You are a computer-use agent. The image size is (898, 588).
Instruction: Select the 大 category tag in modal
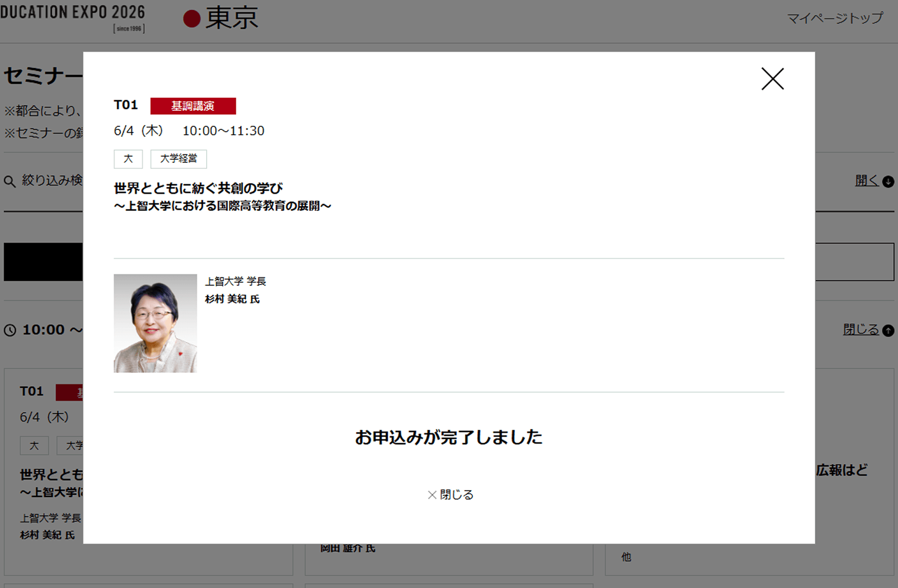point(128,159)
